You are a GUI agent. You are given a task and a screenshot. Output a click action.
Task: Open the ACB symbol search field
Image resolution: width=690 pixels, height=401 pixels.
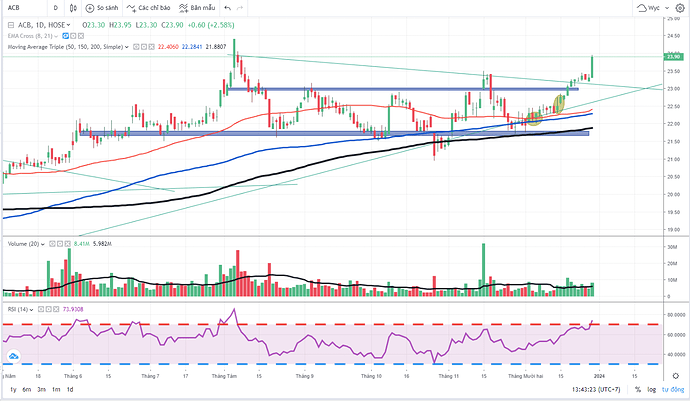pos(24,8)
